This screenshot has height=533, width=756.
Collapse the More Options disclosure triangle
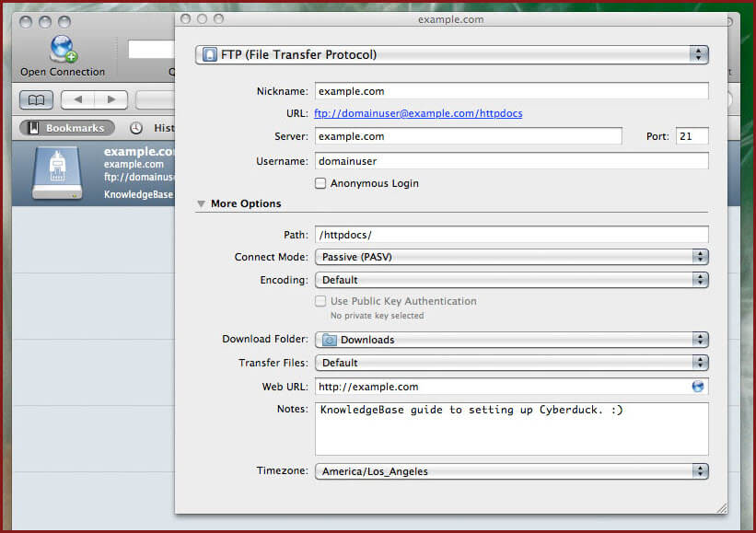click(x=201, y=203)
